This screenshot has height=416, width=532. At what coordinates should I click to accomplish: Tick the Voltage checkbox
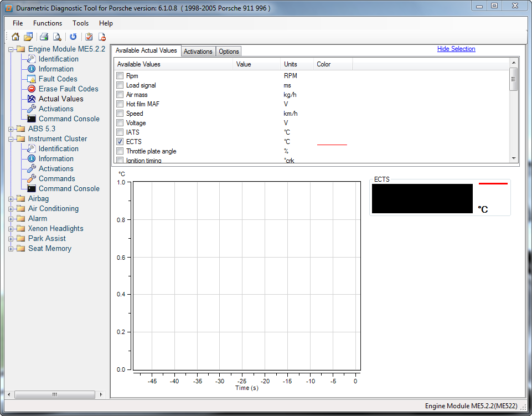[120, 122]
